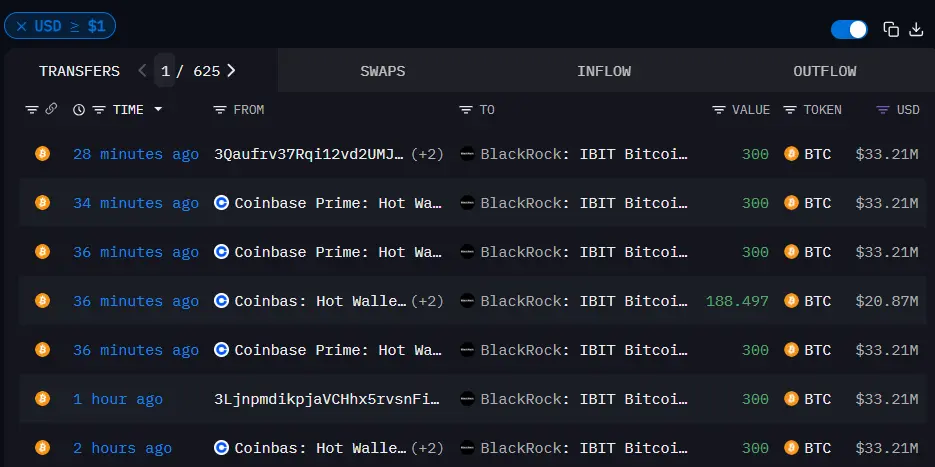Remove the USD ≥ $1 filter chip
This screenshot has width=935, height=467.
pos(21,26)
